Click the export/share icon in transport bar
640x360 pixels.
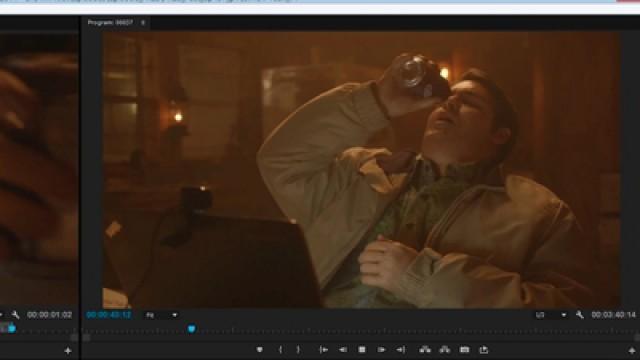click(x=484, y=350)
